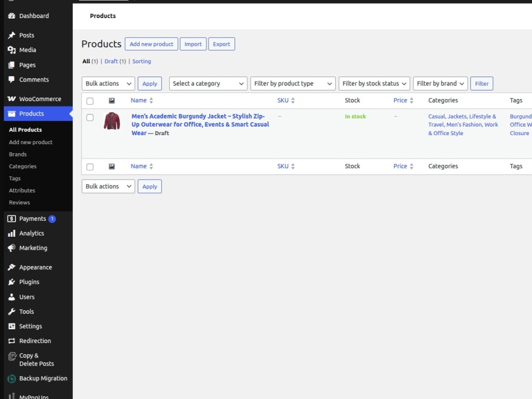Click the image column icon in table footer
The height and width of the screenshot is (399, 532).
pyautogui.click(x=112, y=166)
